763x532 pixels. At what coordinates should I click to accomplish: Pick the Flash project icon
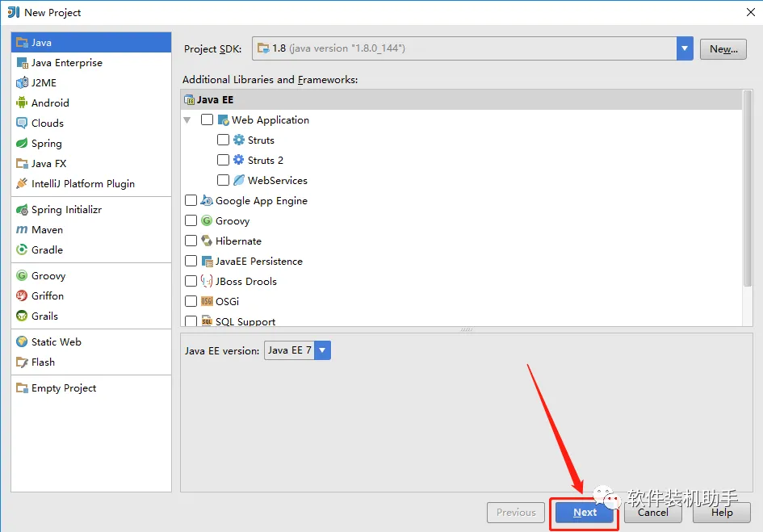click(22, 362)
